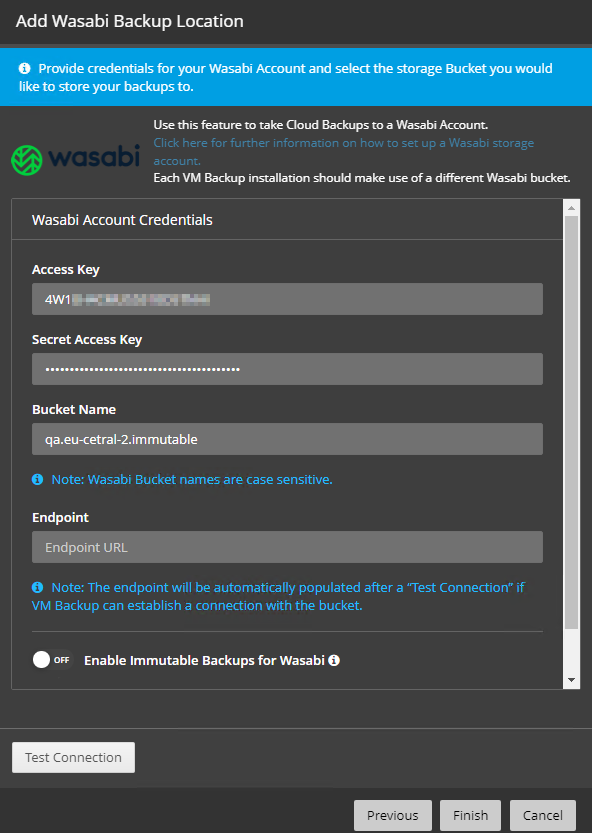
Task: Click the scrollbar down arrow
Action: [573, 679]
